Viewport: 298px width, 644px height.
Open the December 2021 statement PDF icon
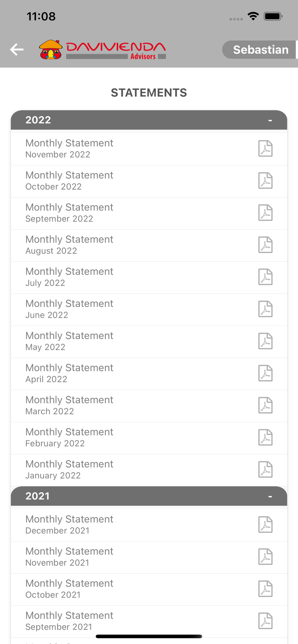tap(265, 525)
